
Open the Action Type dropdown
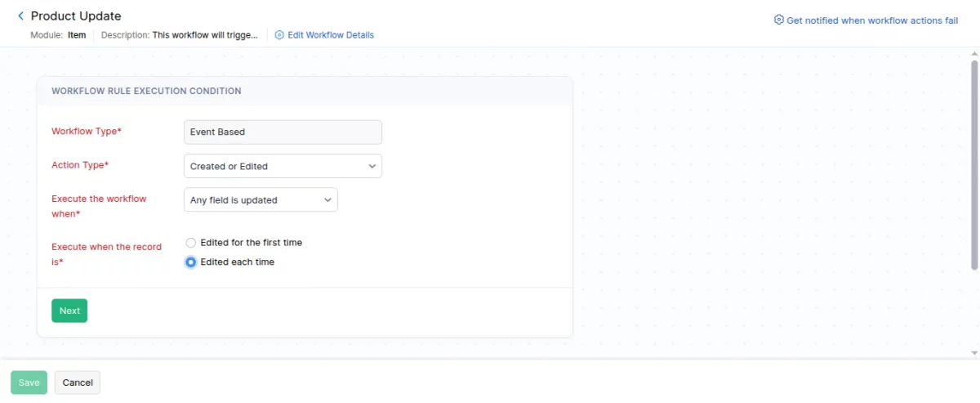[x=283, y=166]
